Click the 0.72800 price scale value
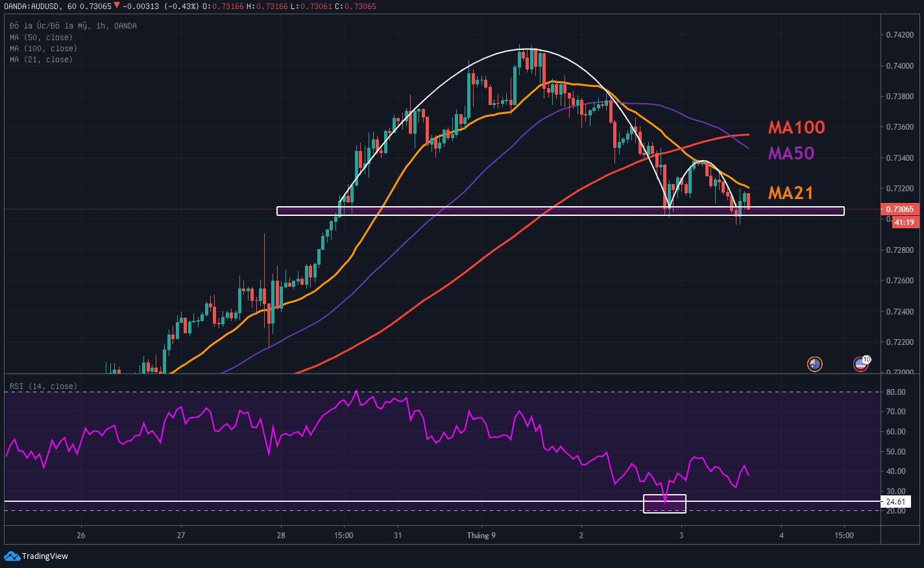The height and width of the screenshot is (568, 924). [x=900, y=250]
